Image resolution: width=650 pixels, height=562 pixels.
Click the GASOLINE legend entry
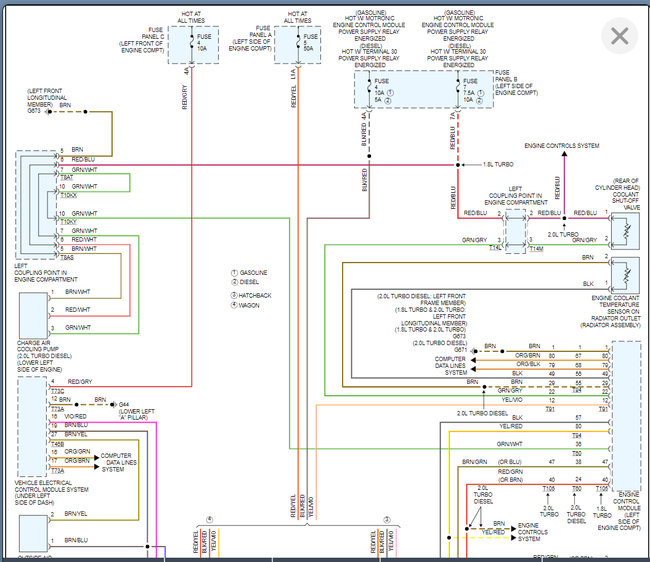(x=249, y=273)
